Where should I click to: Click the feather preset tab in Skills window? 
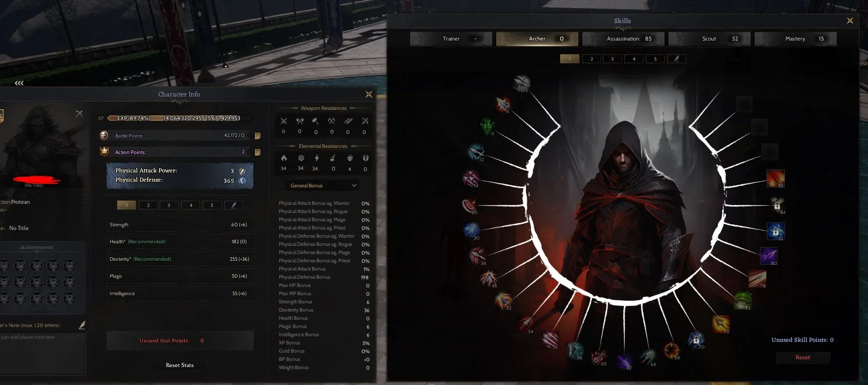click(677, 59)
